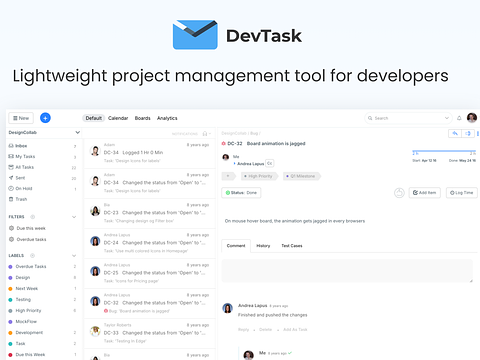Click Adam's avatar on the Logged 1 Hr notification
The width and height of the screenshot is (480, 360).
tap(95, 151)
